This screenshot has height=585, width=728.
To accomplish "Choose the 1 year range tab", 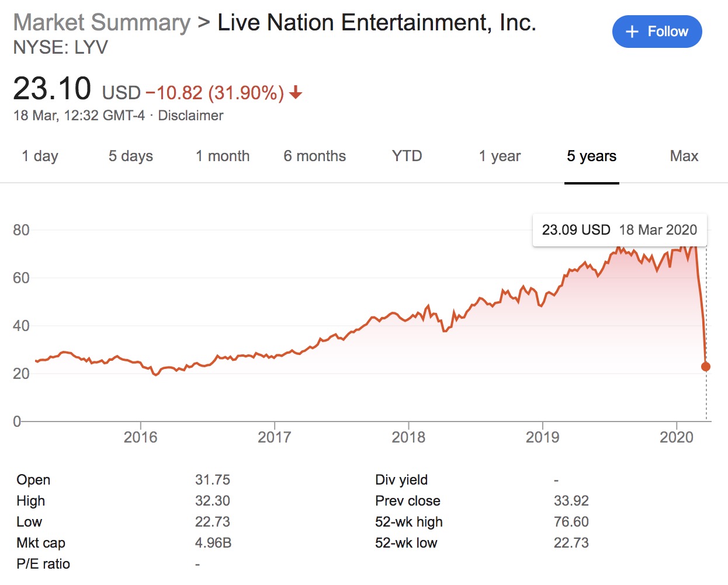I will [x=500, y=156].
